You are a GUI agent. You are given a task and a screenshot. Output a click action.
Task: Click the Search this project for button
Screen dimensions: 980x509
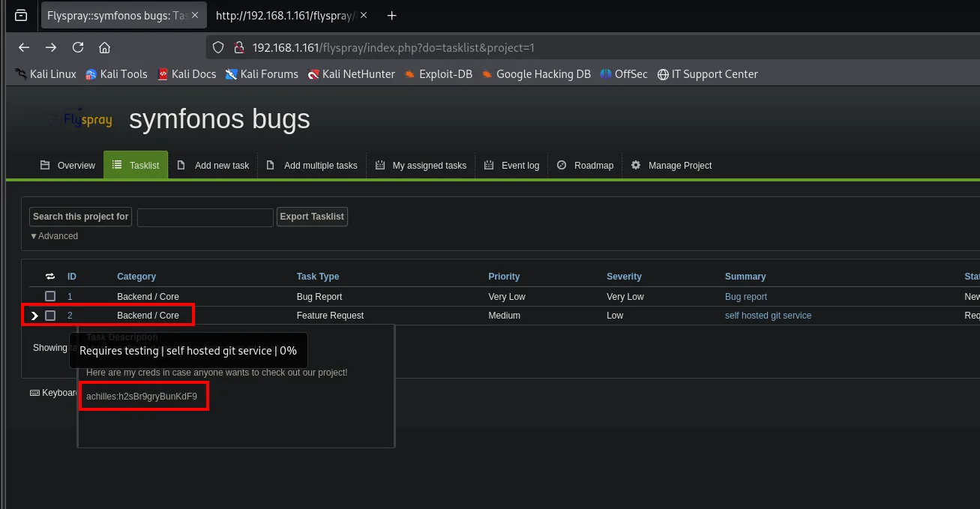[x=81, y=217]
